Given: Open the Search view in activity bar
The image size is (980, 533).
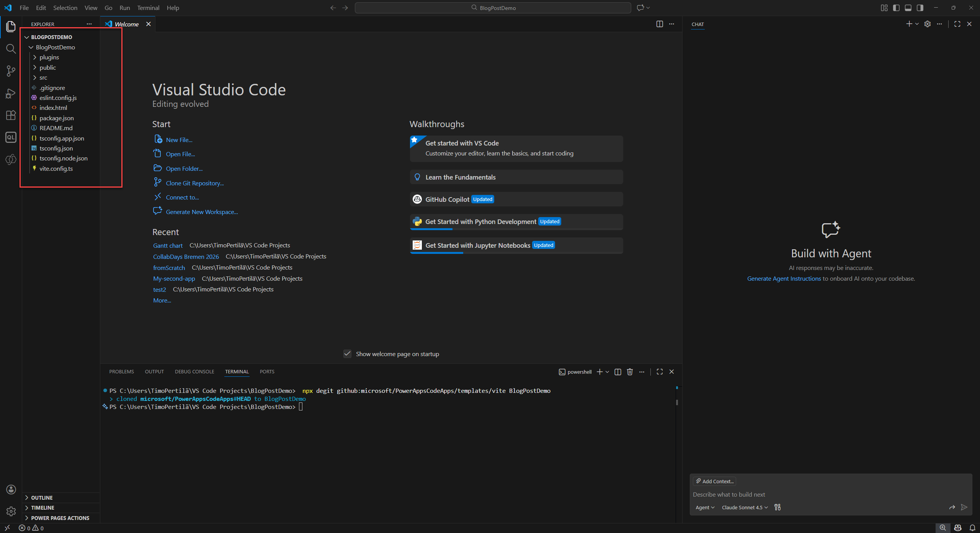Looking at the screenshot, I should (x=11, y=49).
